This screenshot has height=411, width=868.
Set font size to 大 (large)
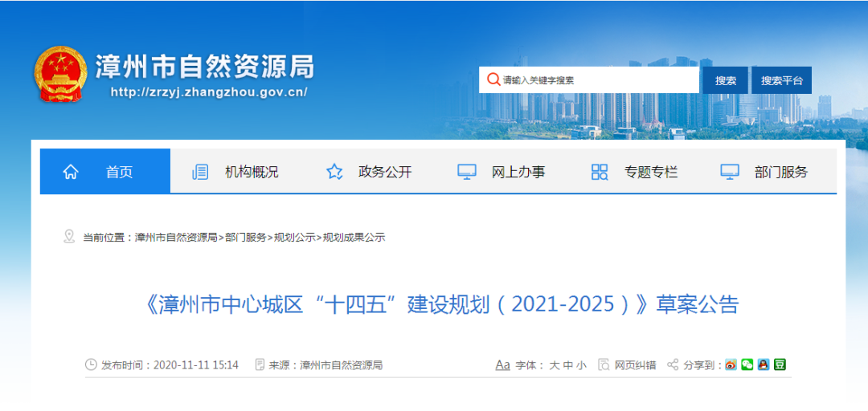[554, 365]
